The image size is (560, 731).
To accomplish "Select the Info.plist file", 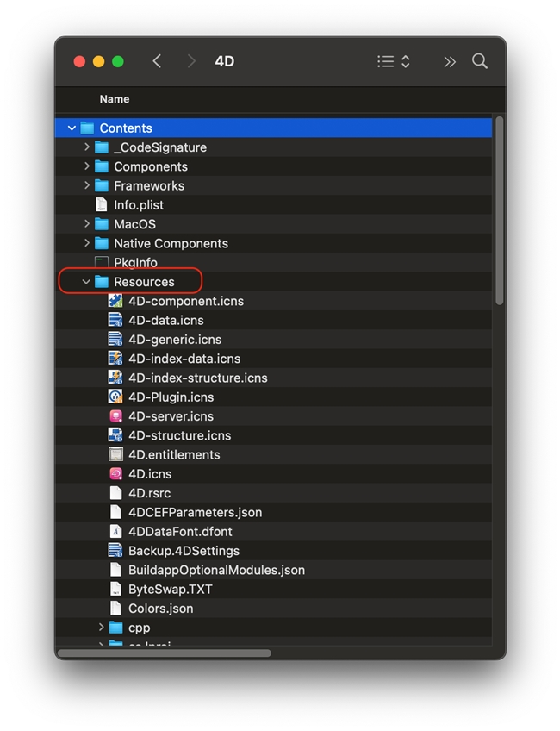I will click(138, 205).
